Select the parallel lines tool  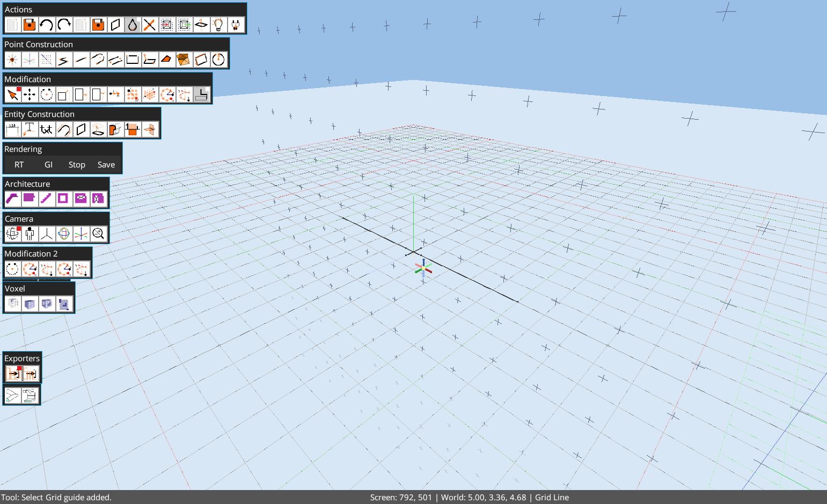115,60
